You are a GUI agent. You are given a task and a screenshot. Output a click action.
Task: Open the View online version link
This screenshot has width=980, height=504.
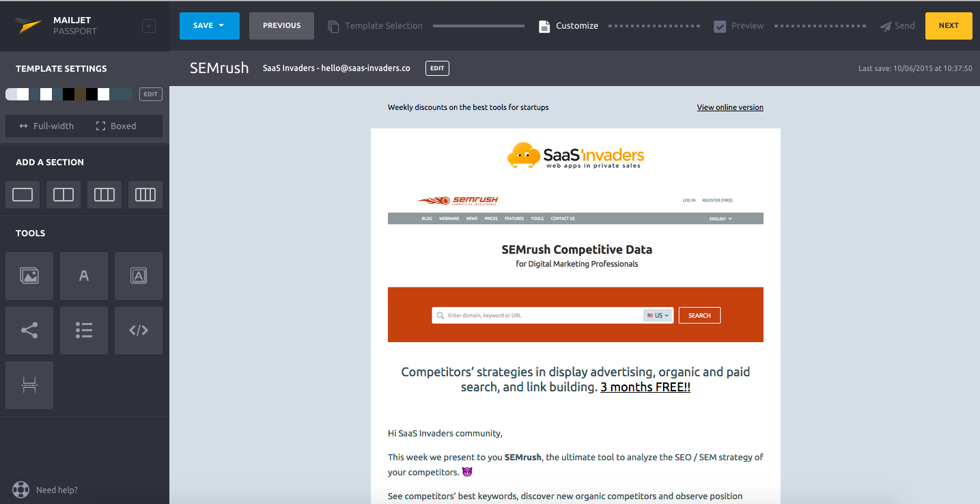point(730,107)
